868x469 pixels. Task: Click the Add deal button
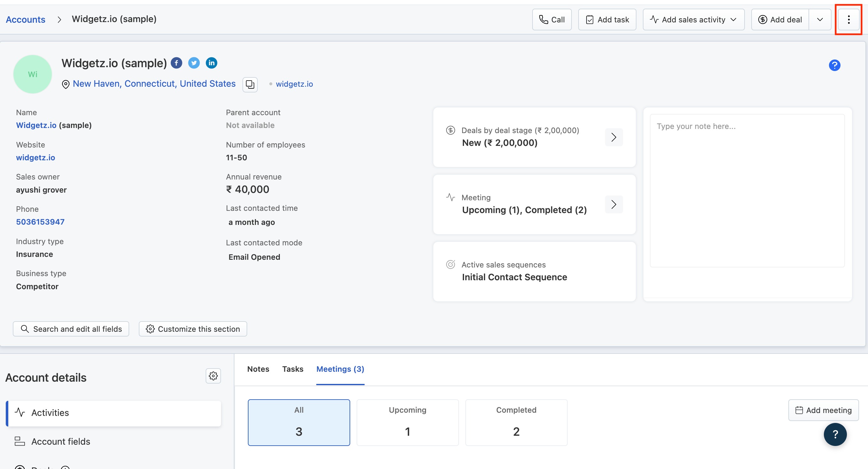pyautogui.click(x=780, y=20)
